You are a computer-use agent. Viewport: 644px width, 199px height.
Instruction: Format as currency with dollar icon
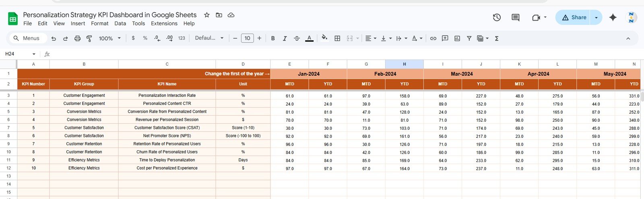click(x=133, y=38)
